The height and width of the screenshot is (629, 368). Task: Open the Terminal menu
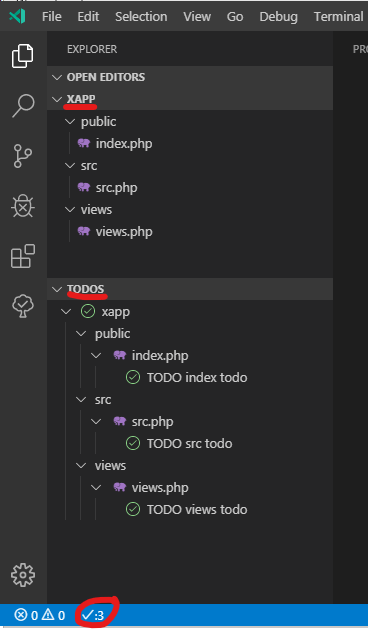(338, 16)
